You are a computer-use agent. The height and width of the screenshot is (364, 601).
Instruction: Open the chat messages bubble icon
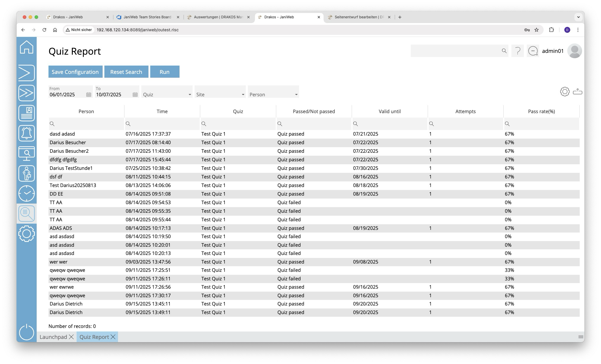[x=533, y=51]
